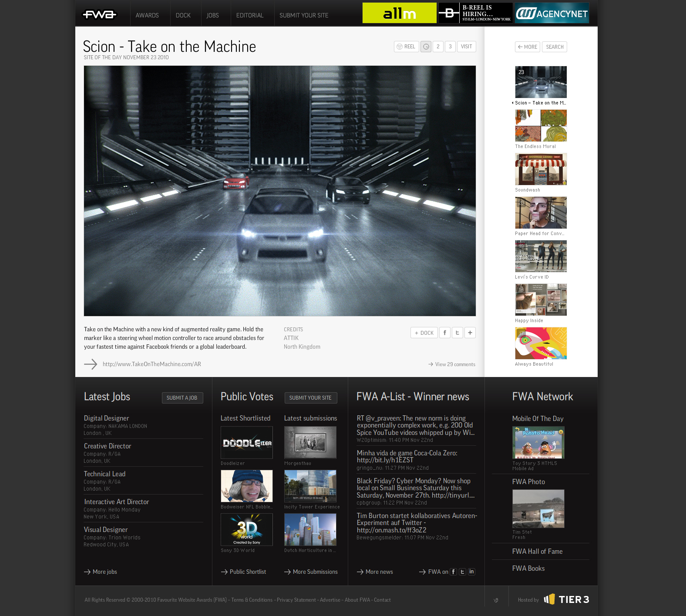Click More news link
The image size is (686, 616).
[x=375, y=572]
